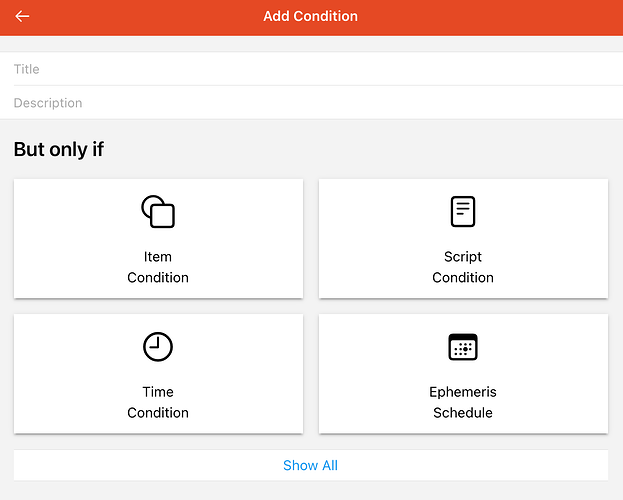This screenshot has width=623, height=500.
Task: Click the 'But only if' heading
Action: click(x=59, y=150)
